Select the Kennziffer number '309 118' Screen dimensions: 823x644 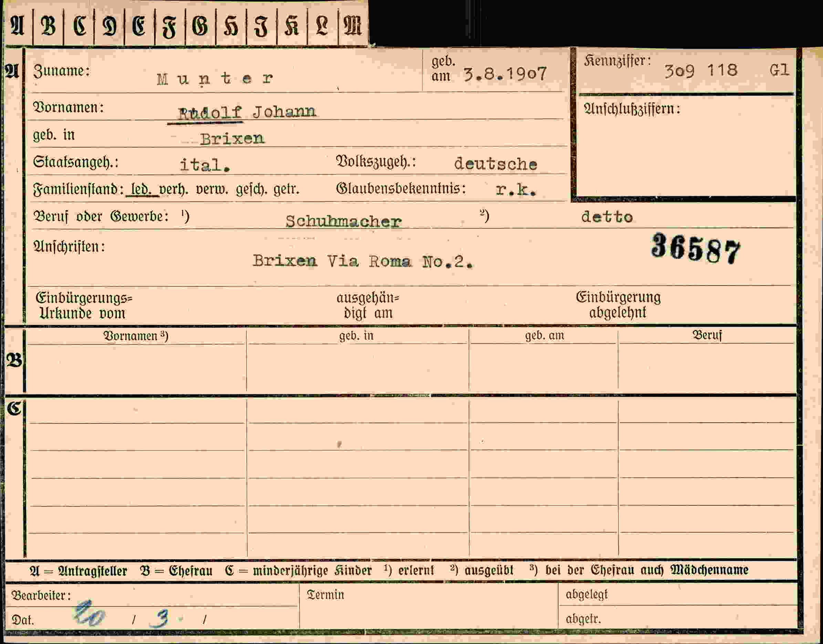tap(700, 71)
